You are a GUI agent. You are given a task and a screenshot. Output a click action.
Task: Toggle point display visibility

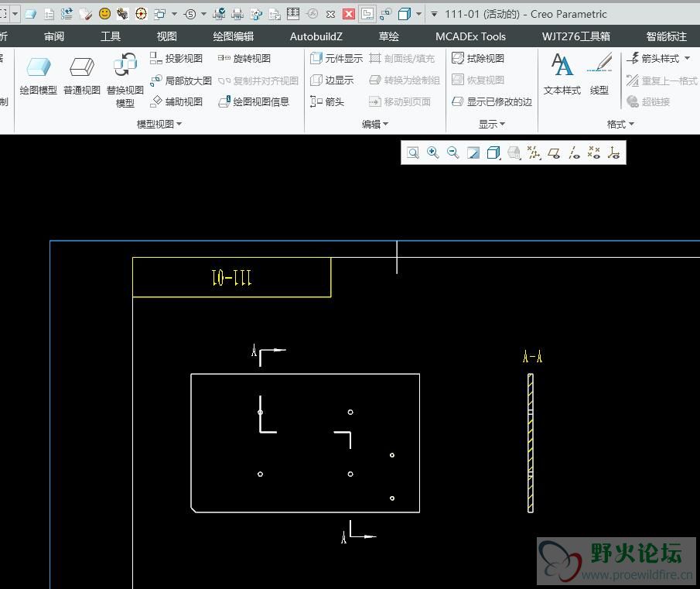(594, 152)
